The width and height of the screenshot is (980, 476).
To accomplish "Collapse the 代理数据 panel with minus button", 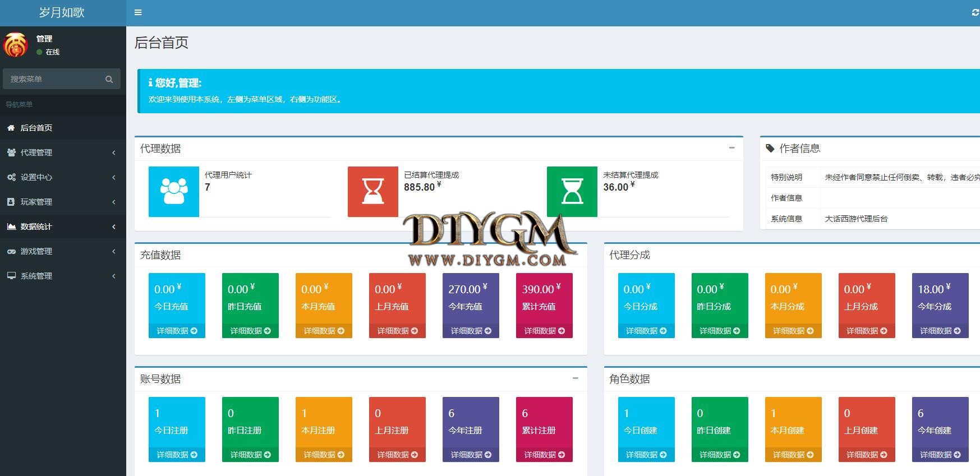I will [x=731, y=148].
